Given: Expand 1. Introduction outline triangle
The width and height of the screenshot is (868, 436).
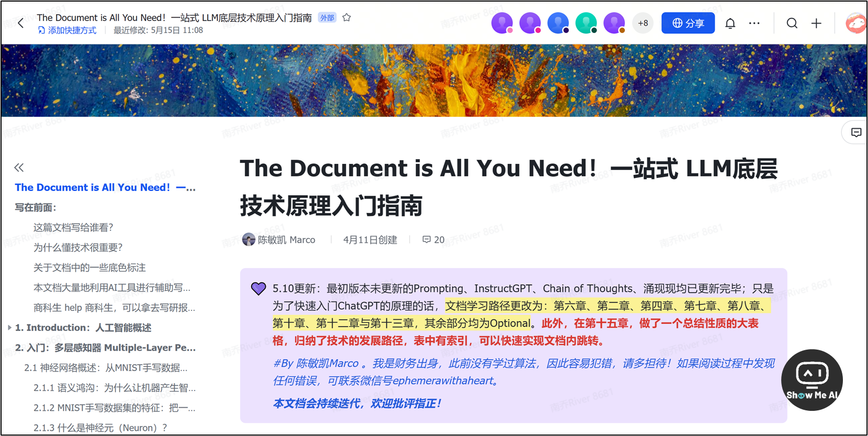Looking at the screenshot, I should (9, 328).
